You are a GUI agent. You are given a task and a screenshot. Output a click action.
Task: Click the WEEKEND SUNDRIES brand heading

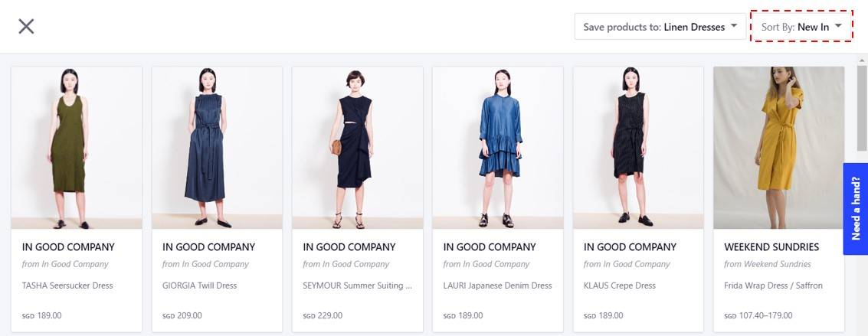(771, 247)
